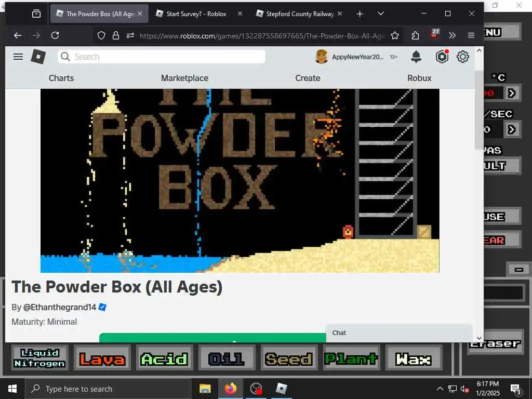Click the Windows taskbar search box

[108, 389]
